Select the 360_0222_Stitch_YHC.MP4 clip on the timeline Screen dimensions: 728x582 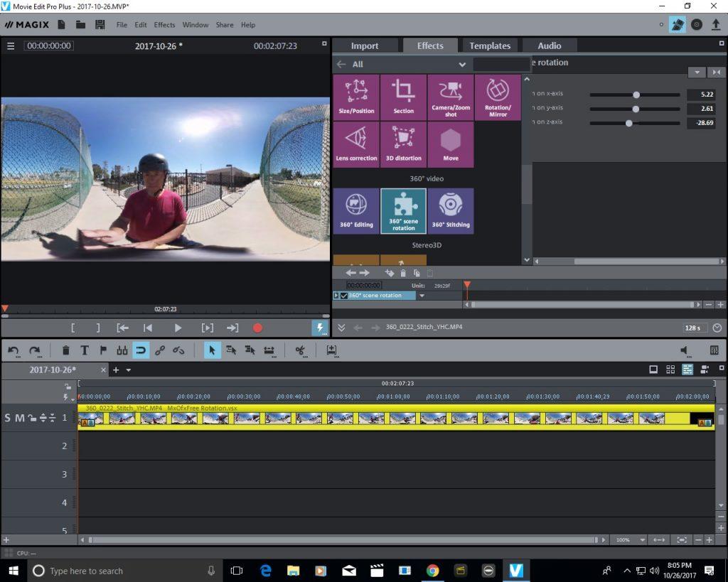click(x=391, y=418)
